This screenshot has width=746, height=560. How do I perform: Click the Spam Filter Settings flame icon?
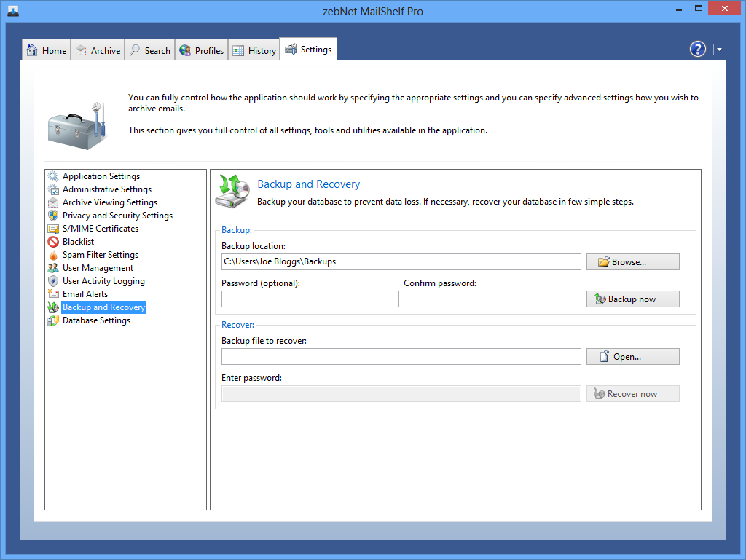coord(53,255)
